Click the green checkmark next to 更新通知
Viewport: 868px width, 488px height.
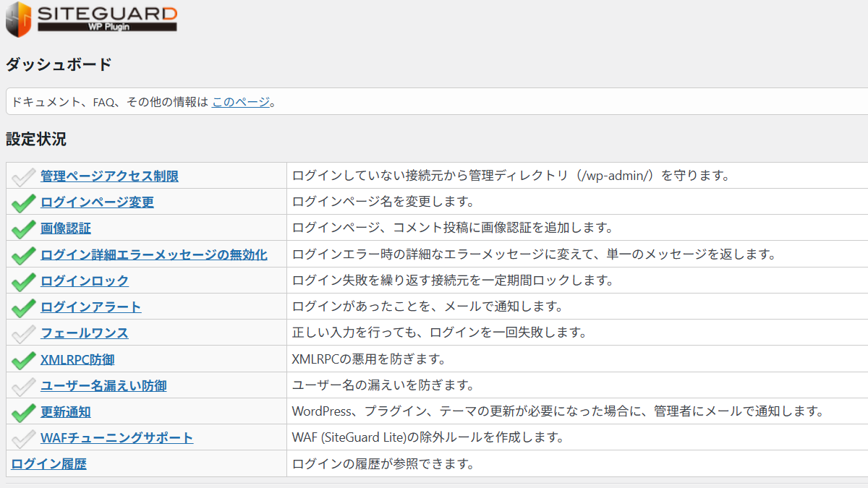(x=24, y=412)
